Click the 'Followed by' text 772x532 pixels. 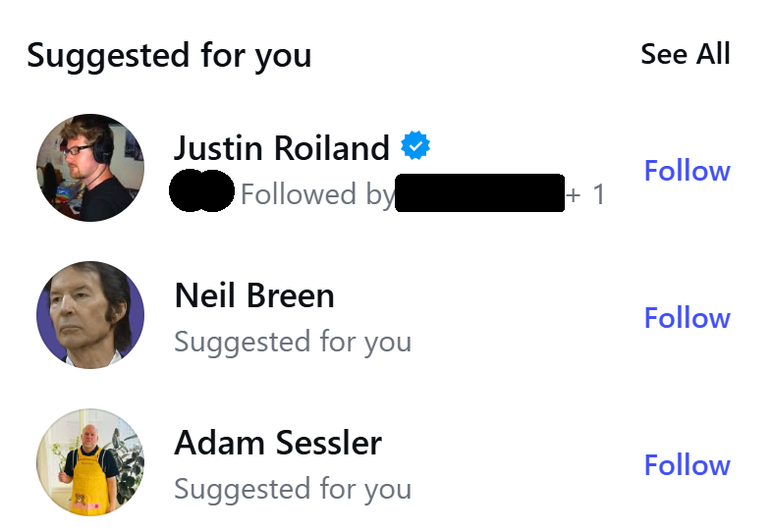pyautogui.click(x=316, y=194)
